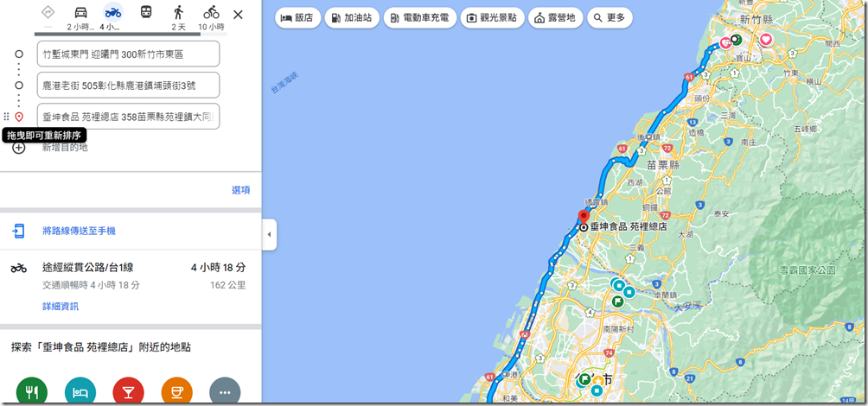Collapse the side panel arrow

click(269, 234)
